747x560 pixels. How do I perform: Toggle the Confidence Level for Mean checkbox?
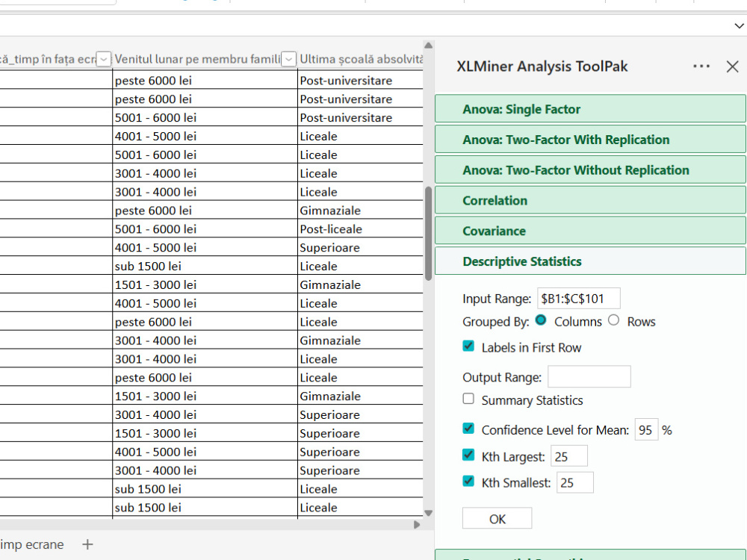coord(468,429)
